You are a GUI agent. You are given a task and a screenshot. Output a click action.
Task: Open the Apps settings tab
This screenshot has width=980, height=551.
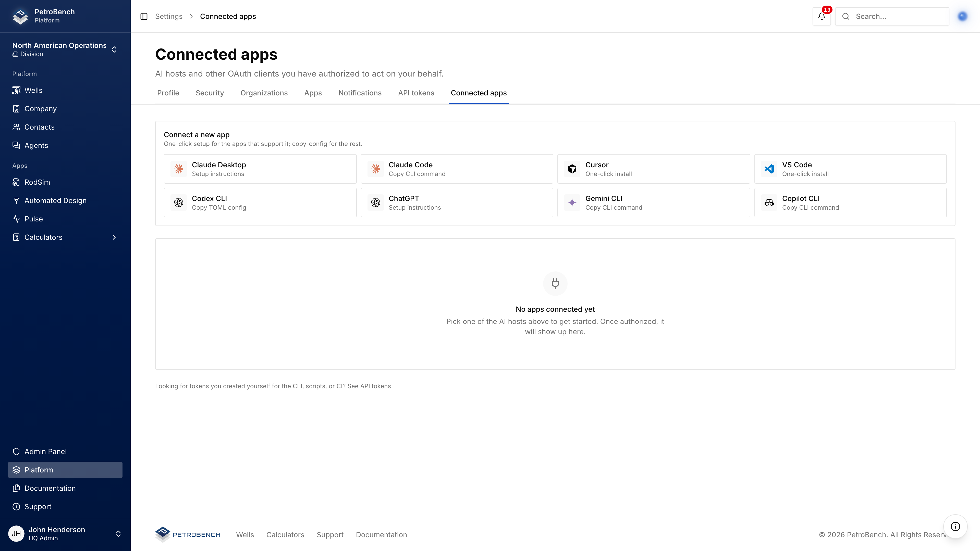coord(313,93)
